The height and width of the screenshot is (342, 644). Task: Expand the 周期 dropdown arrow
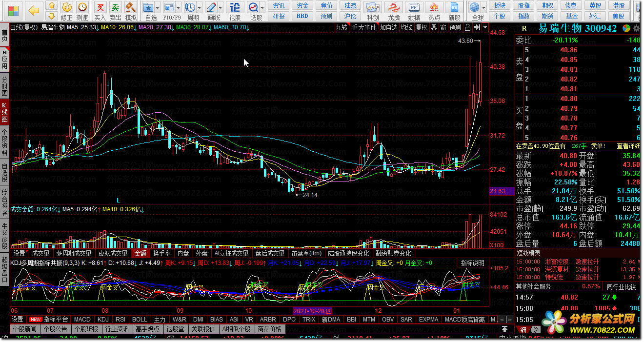click(200, 7)
